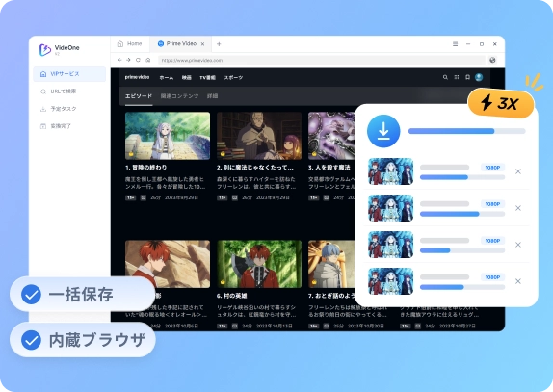The height and width of the screenshot is (392, 553).
Task: Open episode 3 人を殺す魔法 thumbnail
Action: click(x=331, y=136)
